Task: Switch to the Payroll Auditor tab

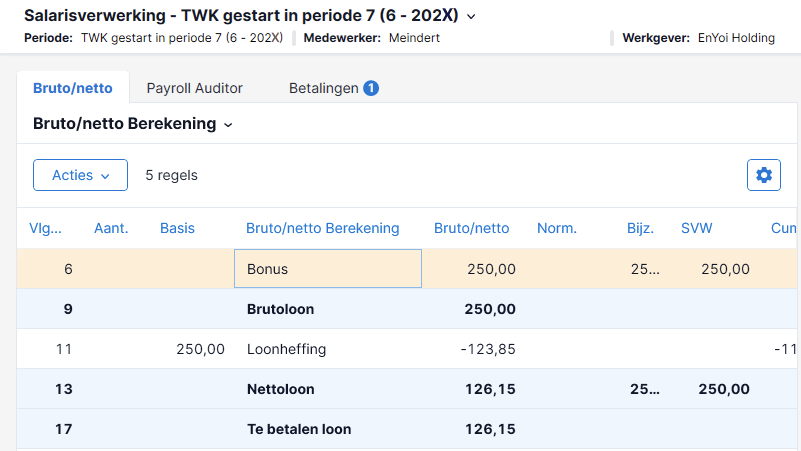Action: [195, 88]
